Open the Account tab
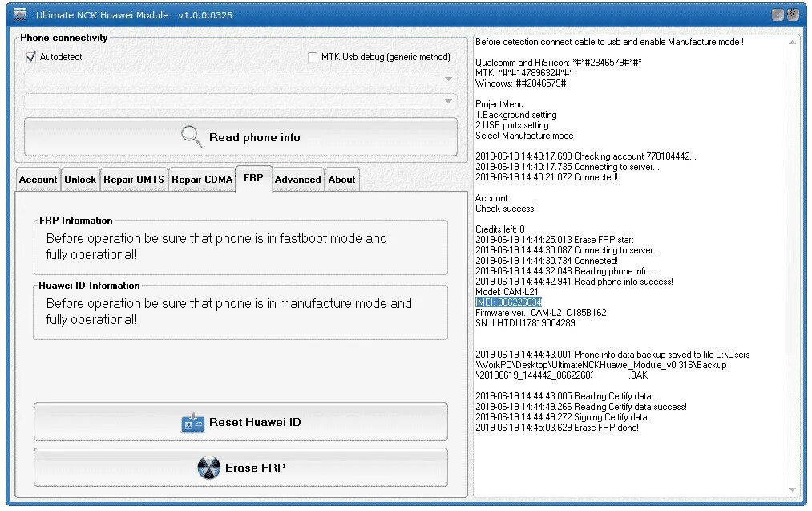 (x=38, y=180)
